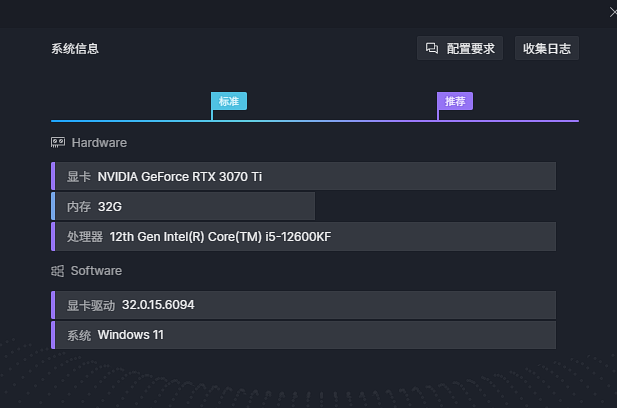Screen dimensions: 617x408
Task: Click the Software section windows icon
Action: click(x=57, y=271)
